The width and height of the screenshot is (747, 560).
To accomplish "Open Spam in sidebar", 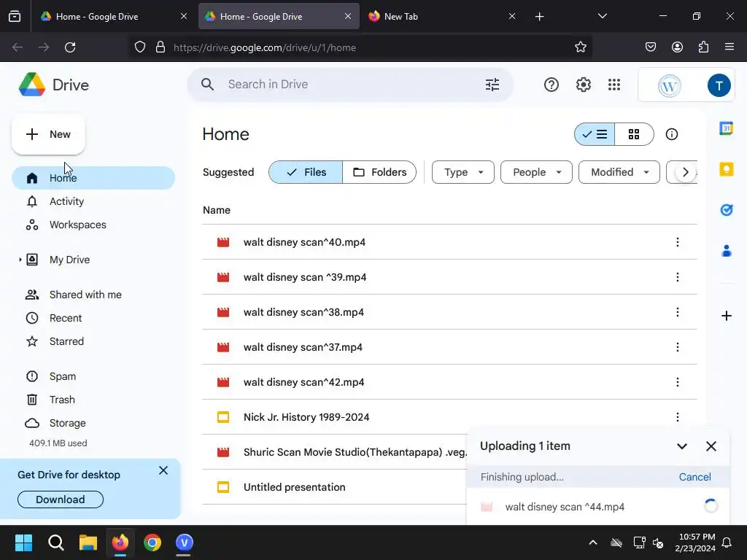I will [x=93, y=377].
